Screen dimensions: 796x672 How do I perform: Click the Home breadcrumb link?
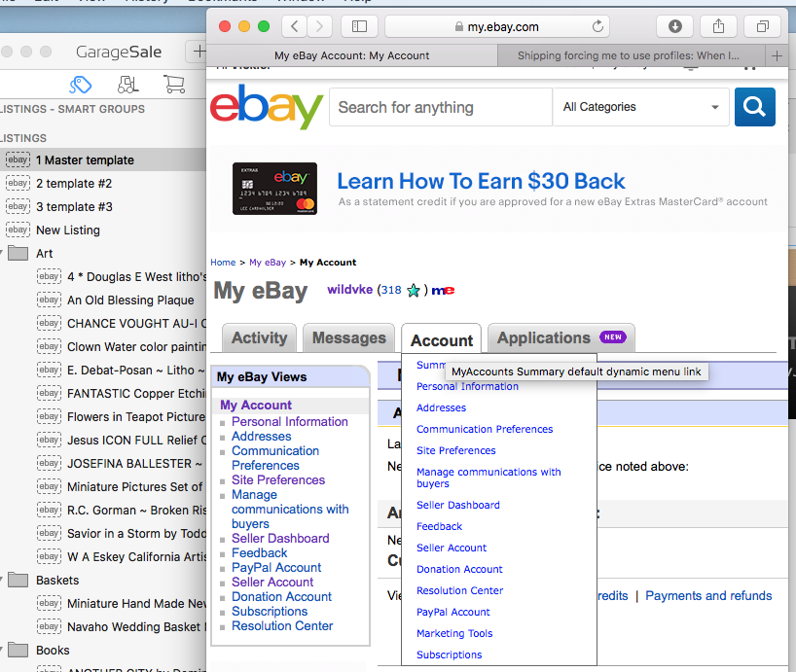click(x=223, y=263)
